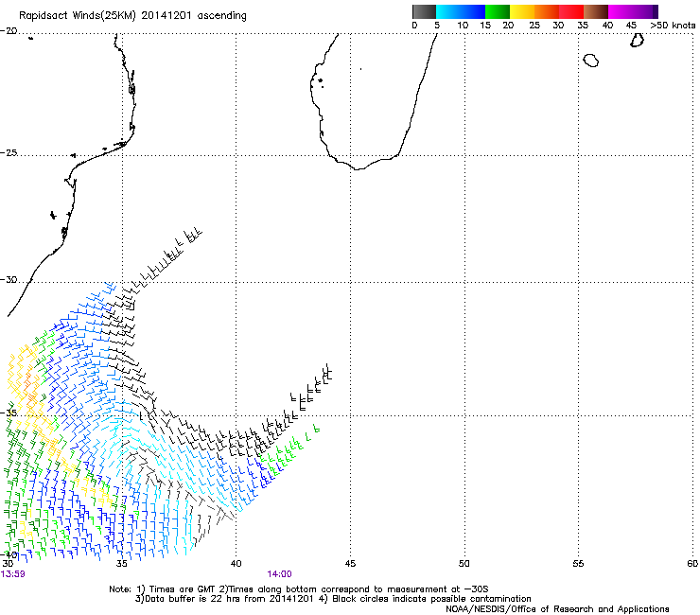Click the longitude label '40'
Screen dimensions: 700x615
click(236, 564)
